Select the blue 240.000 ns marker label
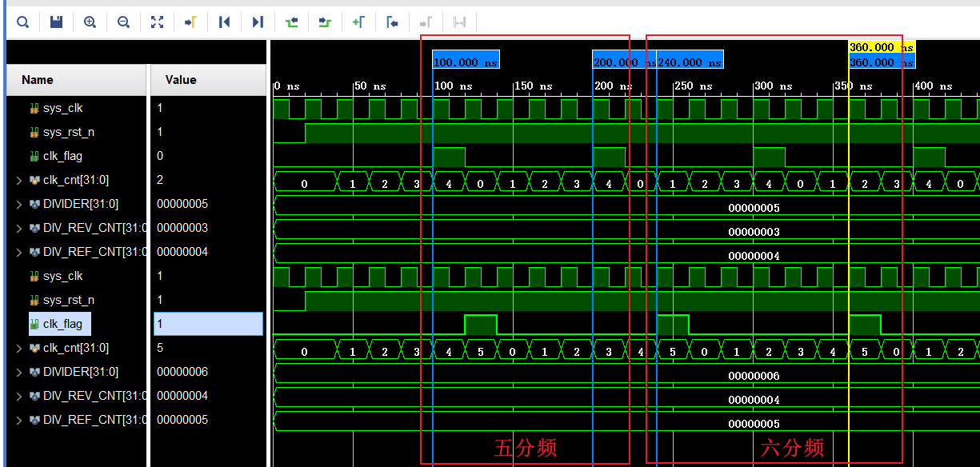Image resolution: width=980 pixels, height=467 pixels. pos(690,62)
